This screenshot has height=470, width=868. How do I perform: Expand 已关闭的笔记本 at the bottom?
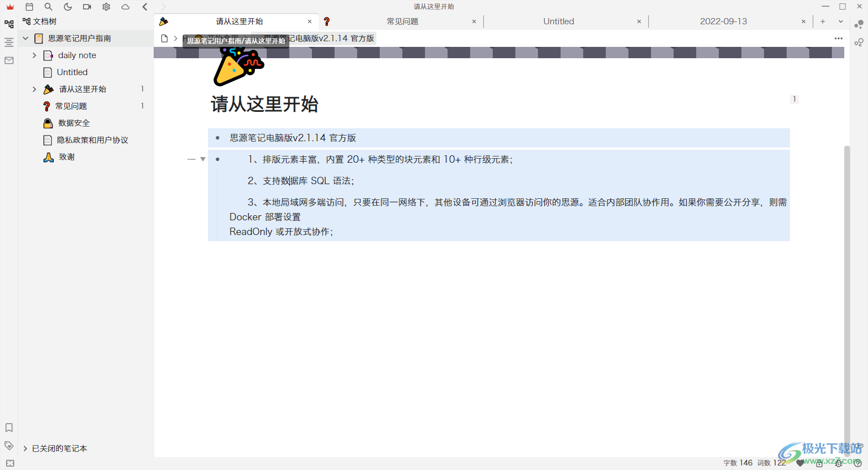25,448
